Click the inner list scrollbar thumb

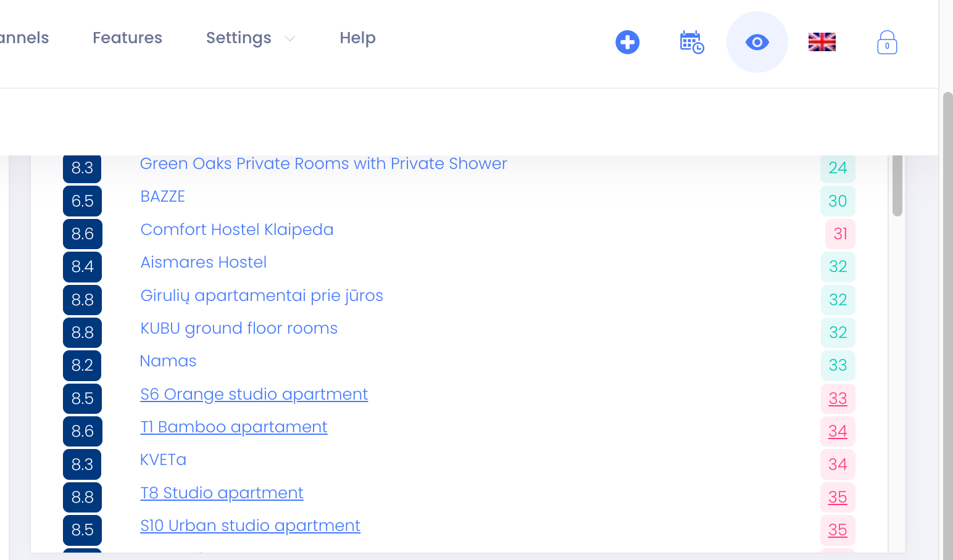click(897, 185)
